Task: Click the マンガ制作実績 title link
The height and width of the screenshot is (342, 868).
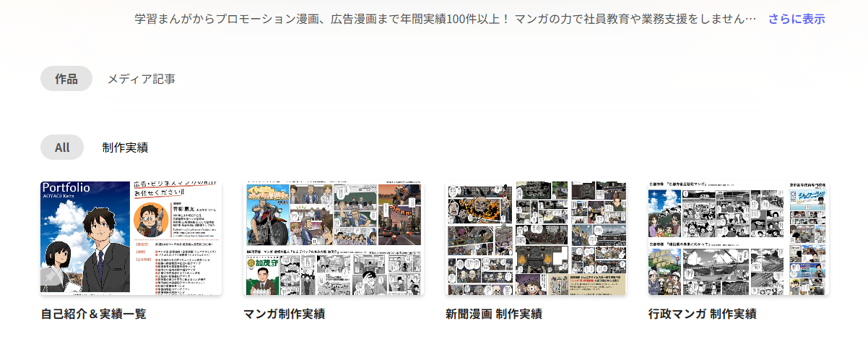Action: click(x=284, y=314)
